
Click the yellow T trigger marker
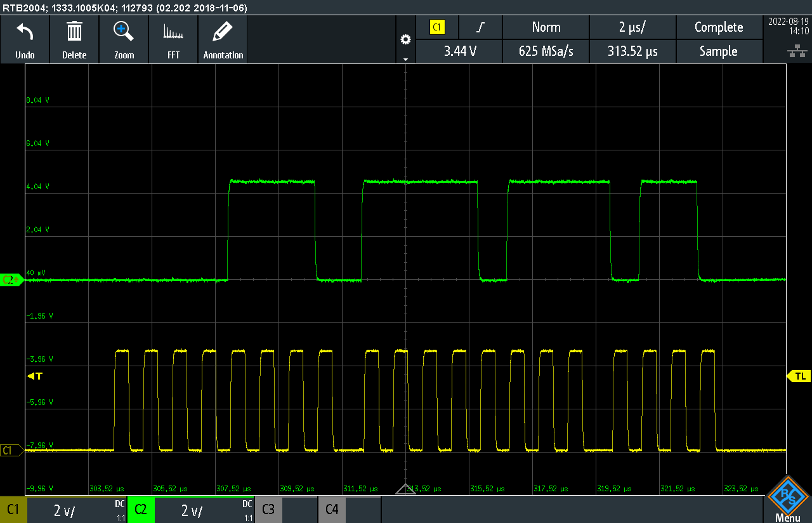coord(36,376)
